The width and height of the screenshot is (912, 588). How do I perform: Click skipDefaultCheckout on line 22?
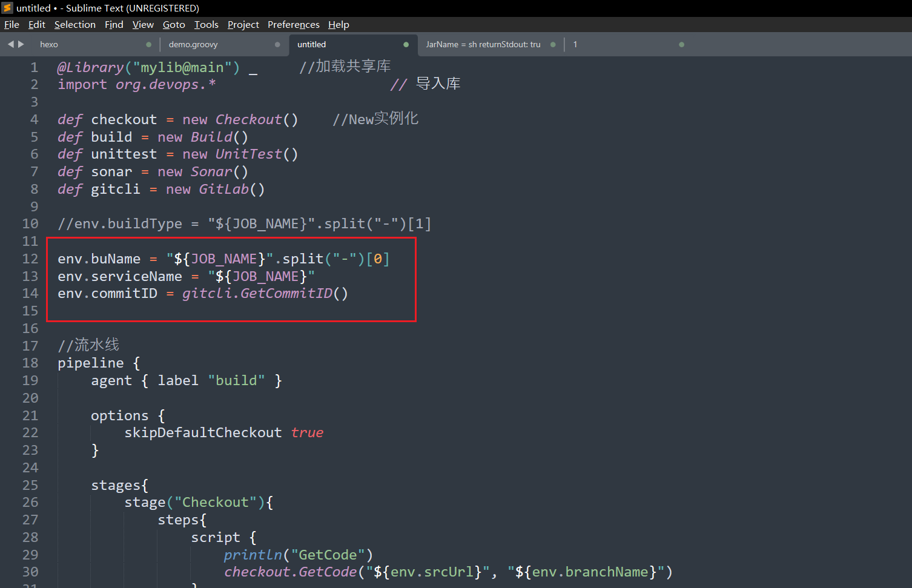203,433
